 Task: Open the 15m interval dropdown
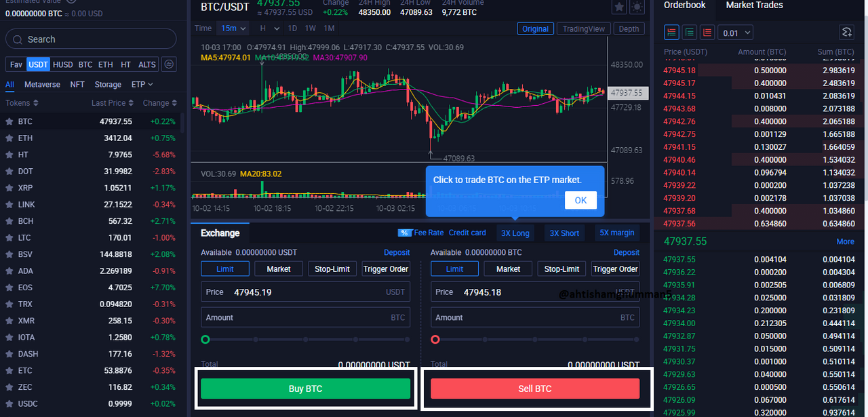click(233, 28)
